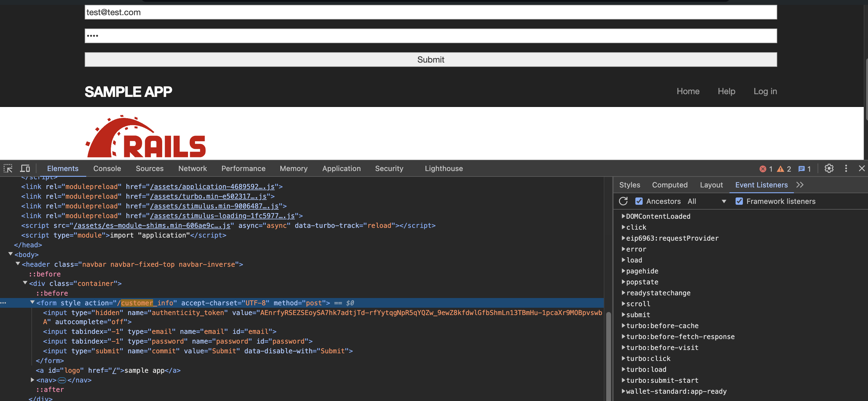Switch to the Computed sidebar tab
The width and height of the screenshot is (868, 401).
coord(670,185)
